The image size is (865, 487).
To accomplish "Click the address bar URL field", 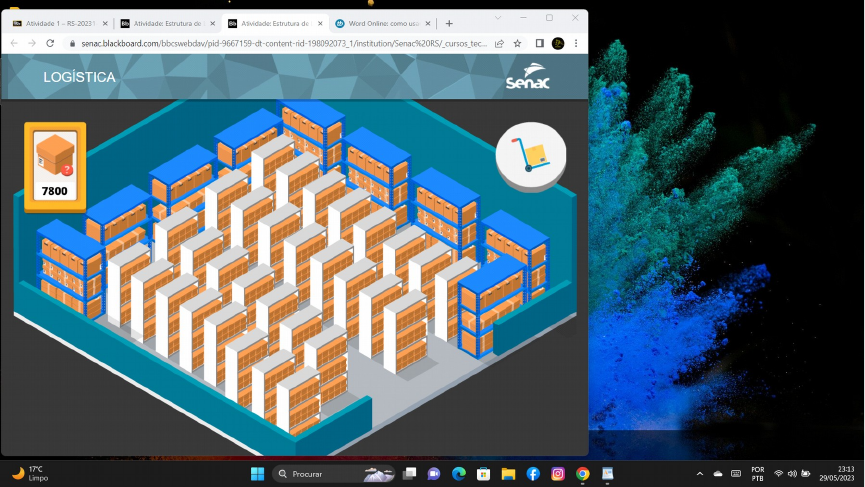I will [x=280, y=43].
